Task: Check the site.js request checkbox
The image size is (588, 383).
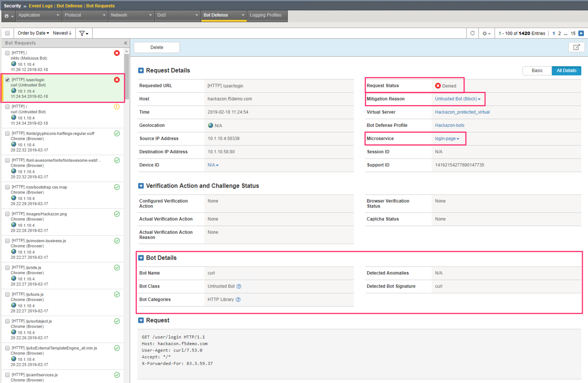Action: click(x=7, y=268)
